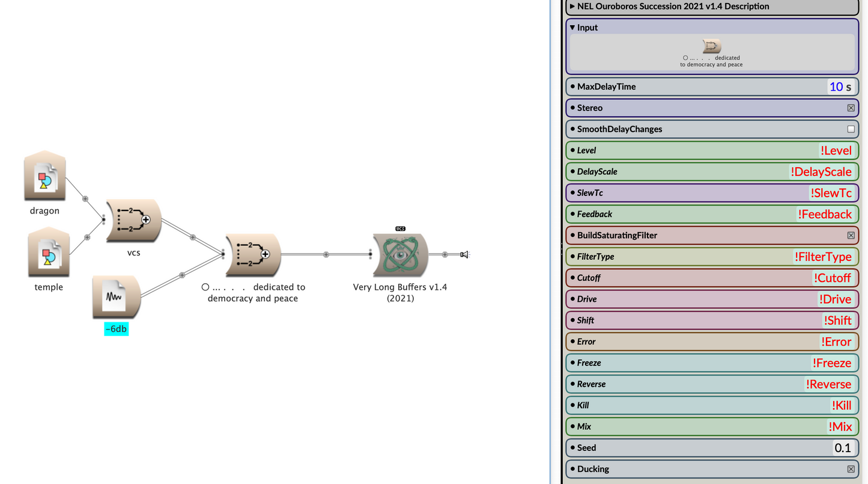Click the vcs mixer node icon
Viewport: 868px width, 484px height.
(134, 221)
